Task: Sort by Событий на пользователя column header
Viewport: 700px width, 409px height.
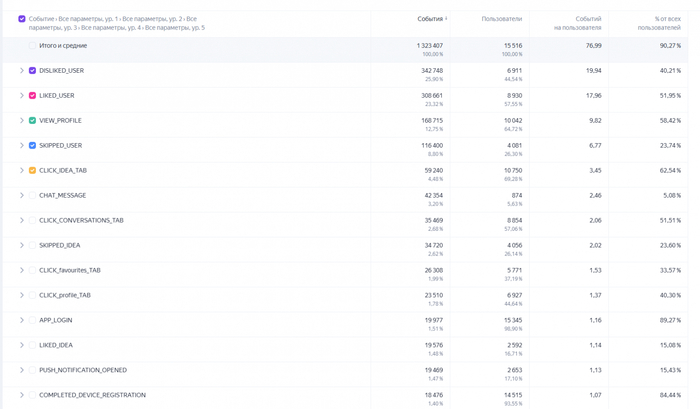Action: (x=578, y=23)
